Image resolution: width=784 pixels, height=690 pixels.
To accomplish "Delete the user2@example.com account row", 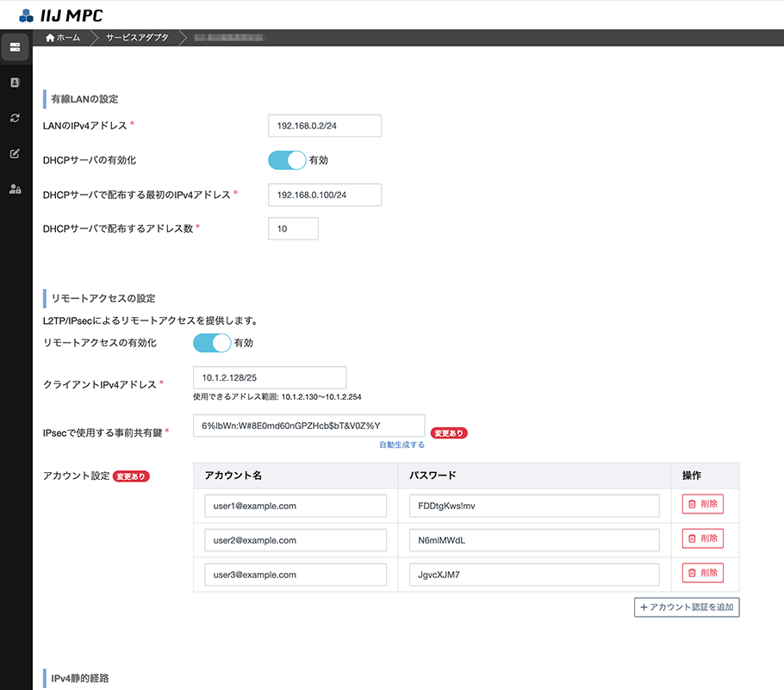I will point(702,538).
